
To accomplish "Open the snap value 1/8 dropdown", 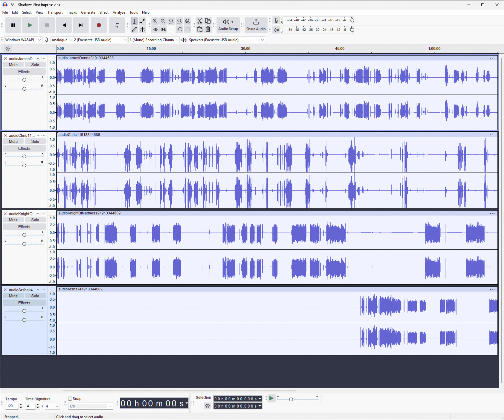I will tap(91, 406).
